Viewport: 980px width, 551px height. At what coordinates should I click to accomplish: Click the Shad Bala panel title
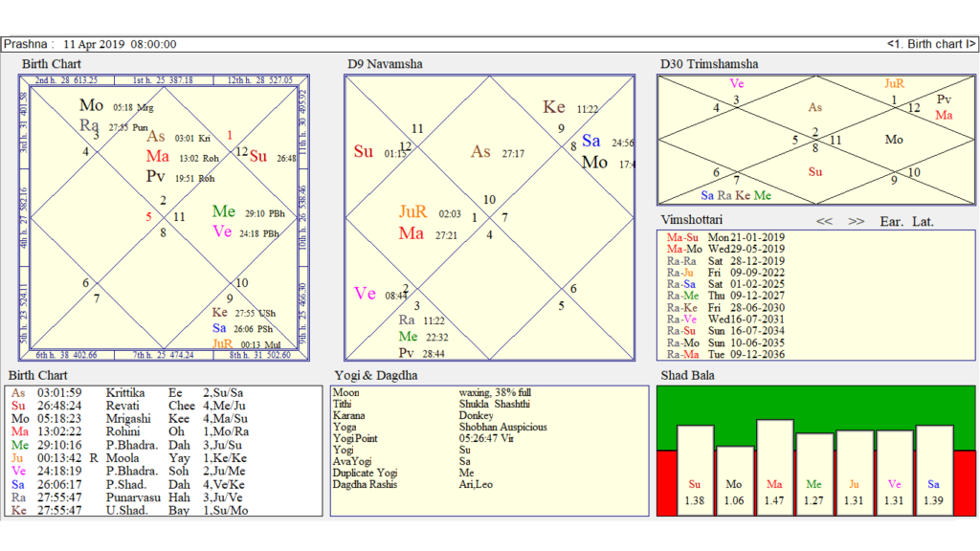[x=687, y=375]
